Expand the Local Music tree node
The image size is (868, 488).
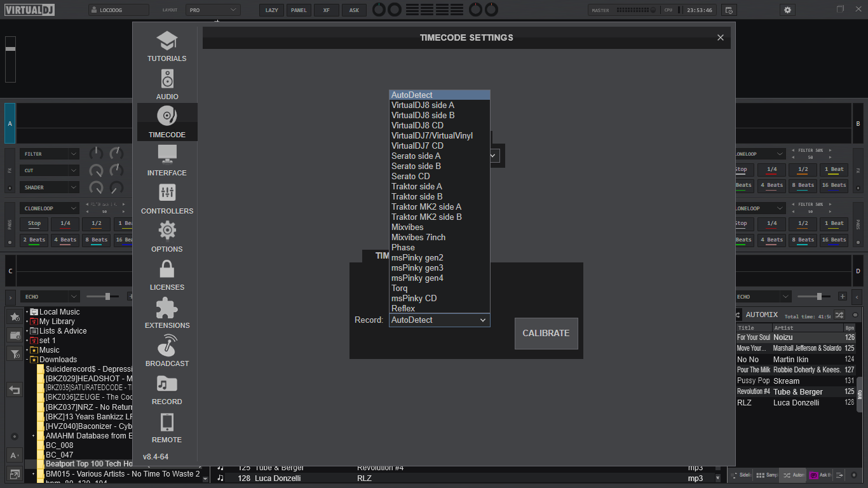pyautogui.click(x=27, y=312)
